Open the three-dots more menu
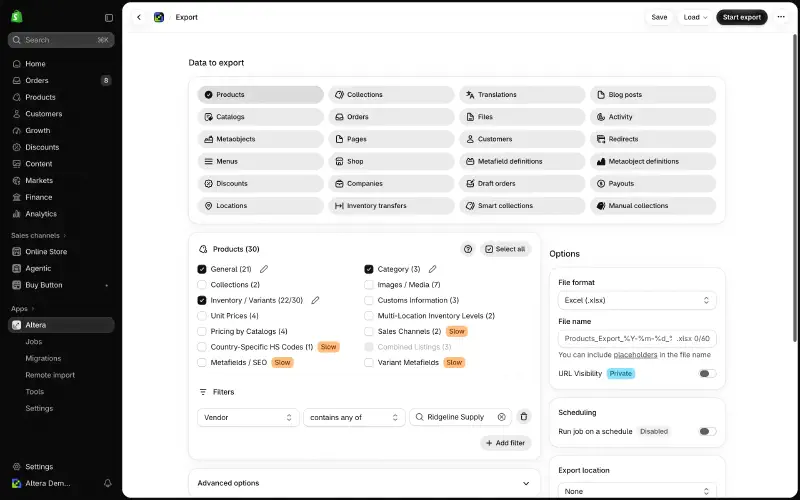This screenshot has height=500, width=800. (781, 17)
